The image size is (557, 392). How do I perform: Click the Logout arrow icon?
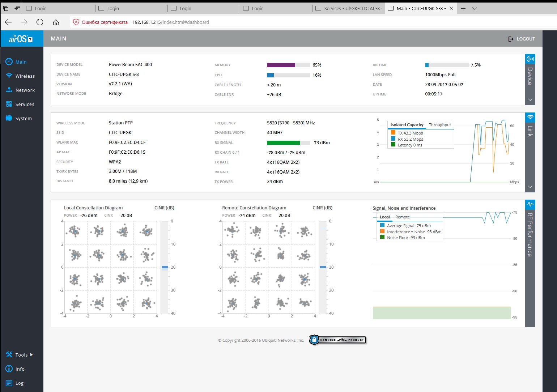click(511, 39)
